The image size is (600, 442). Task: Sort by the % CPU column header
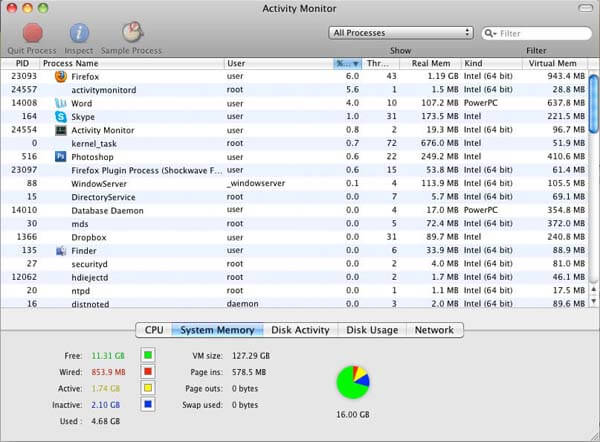pos(346,63)
